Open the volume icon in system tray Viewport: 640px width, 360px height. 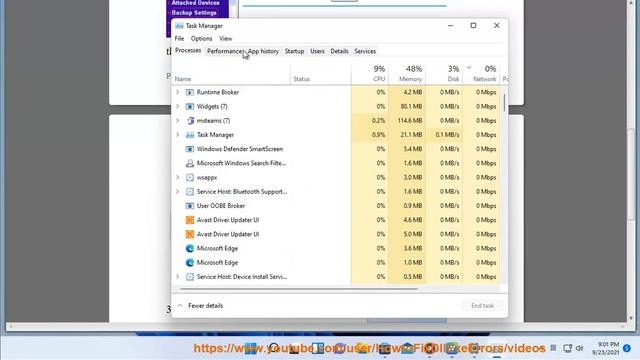pyautogui.click(x=580, y=348)
